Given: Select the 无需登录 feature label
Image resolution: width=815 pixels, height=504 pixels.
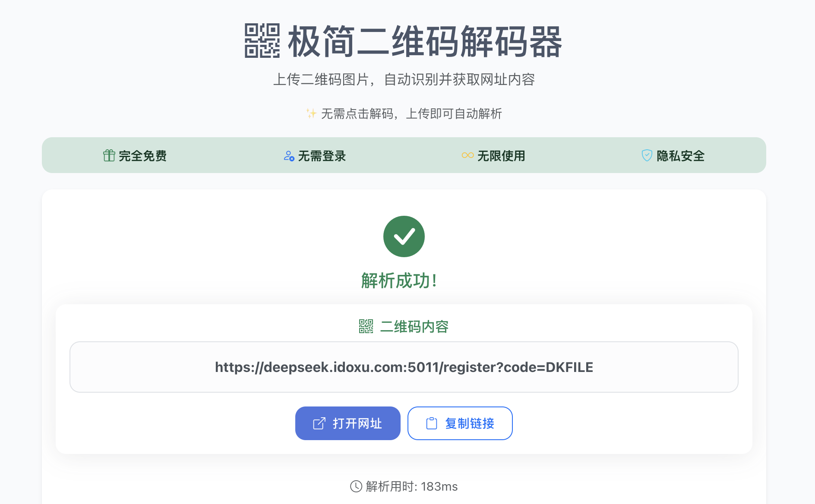Looking at the screenshot, I should coord(322,156).
